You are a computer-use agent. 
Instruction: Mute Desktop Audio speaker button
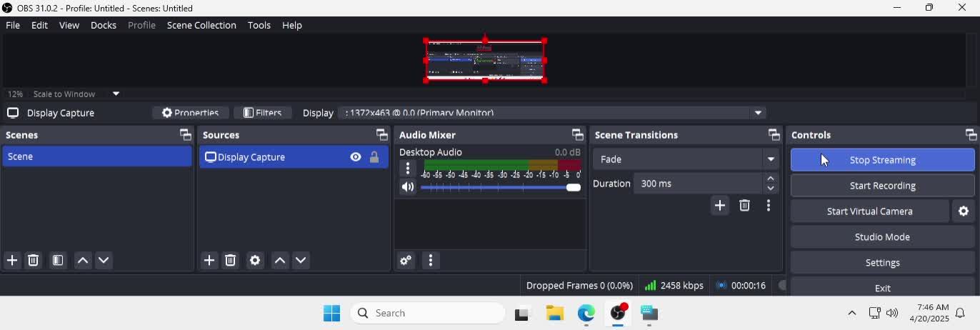pos(408,187)
